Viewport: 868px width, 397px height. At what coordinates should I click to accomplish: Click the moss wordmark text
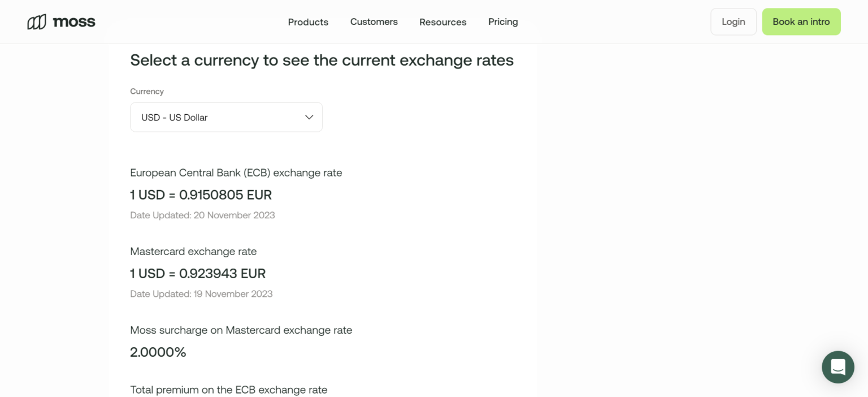pyautogui.click(x=74, y=22)
